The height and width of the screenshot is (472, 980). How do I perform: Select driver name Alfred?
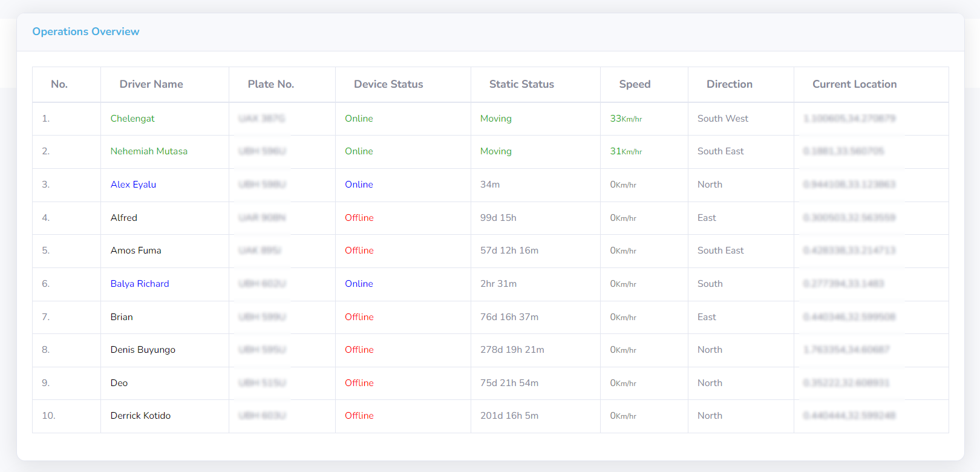click(123, 218)
